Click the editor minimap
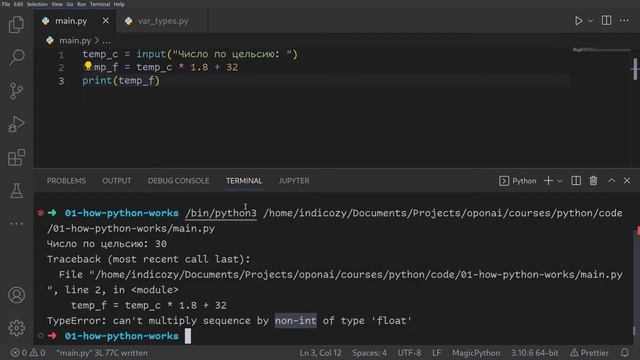The height and width of the screenshot is (360, 640). (x=600, y=50)
